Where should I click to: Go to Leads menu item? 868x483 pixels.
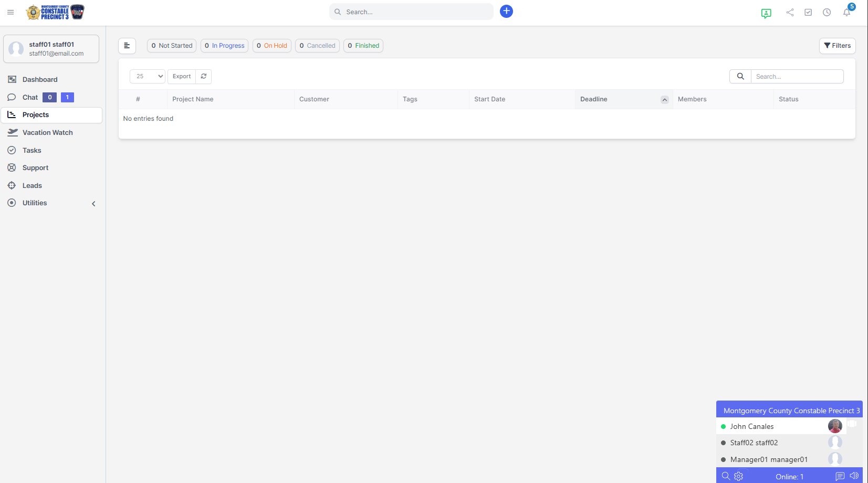pyautogui.click(x=32, y=186)
